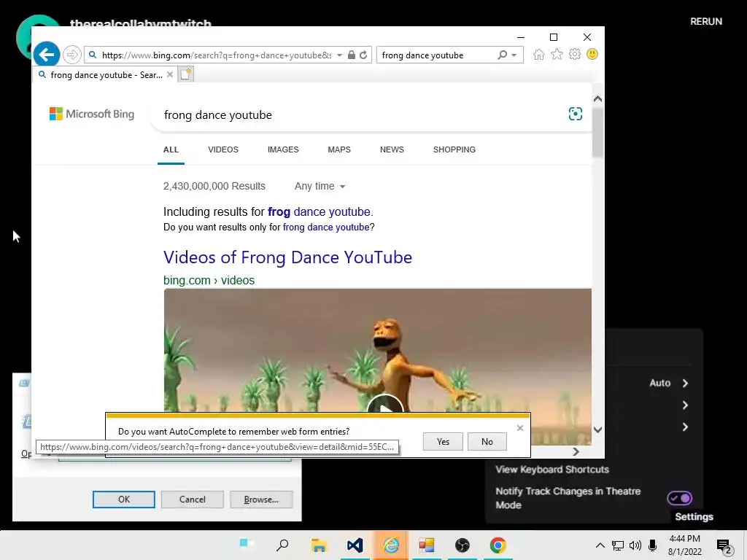
Task: Click results only for frong dance youtube link
Action: click(326, 227)
